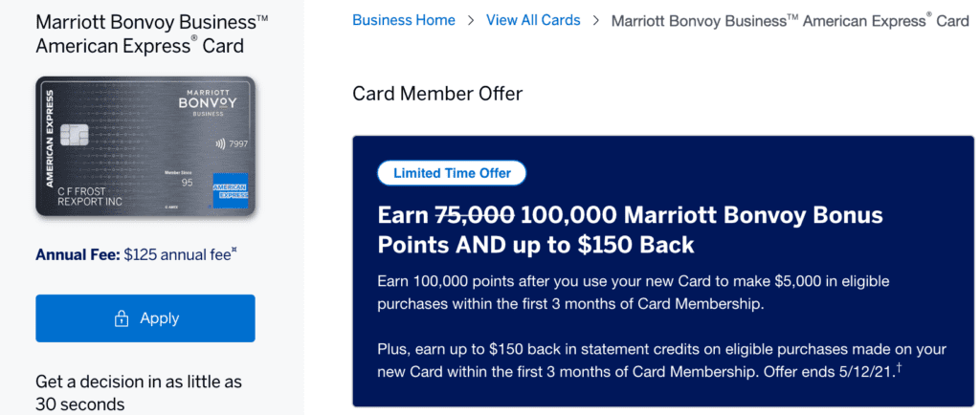Click the lock icon on the Apply button
Image resolution: width=980 pixels, height=415 pixels.
pos(121,318)
